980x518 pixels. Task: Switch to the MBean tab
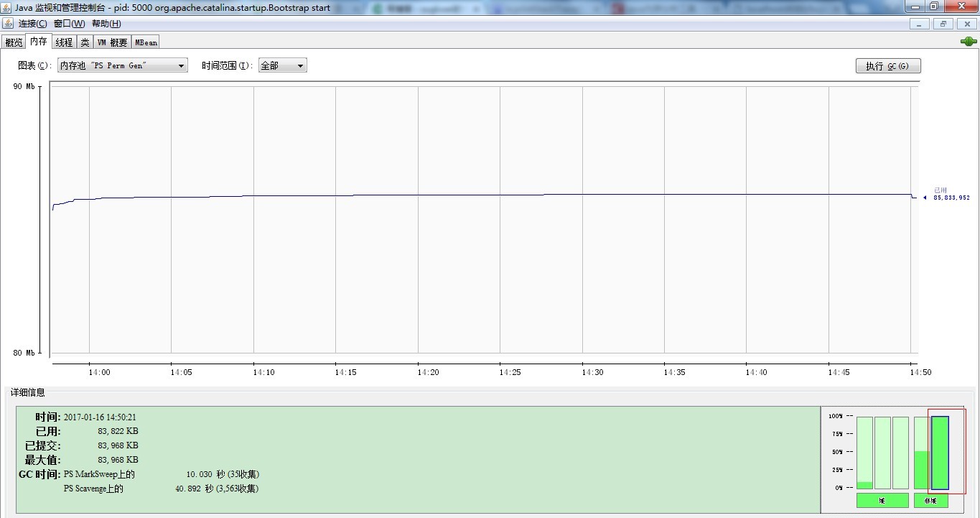[145, 42]
